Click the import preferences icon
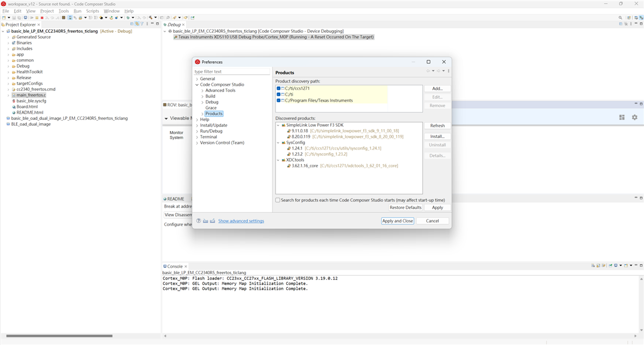The width and height of the screenshot is (644, 345). tap(206, 221)
